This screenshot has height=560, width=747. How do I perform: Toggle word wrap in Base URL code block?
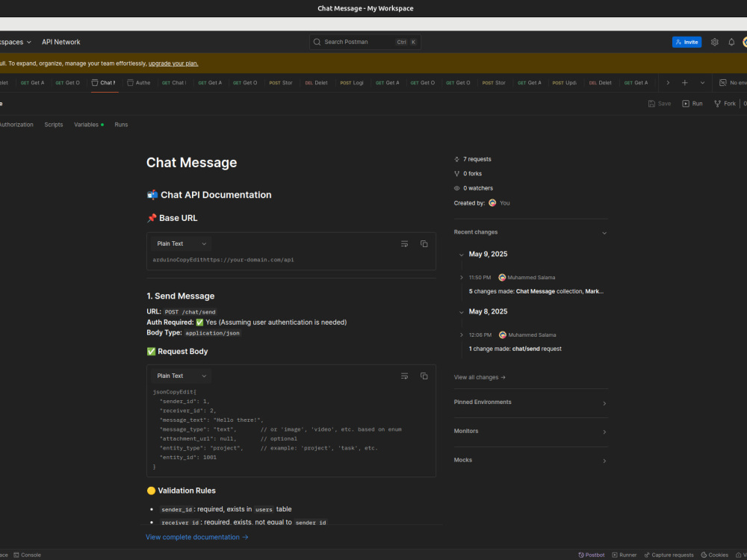(404, 244)
